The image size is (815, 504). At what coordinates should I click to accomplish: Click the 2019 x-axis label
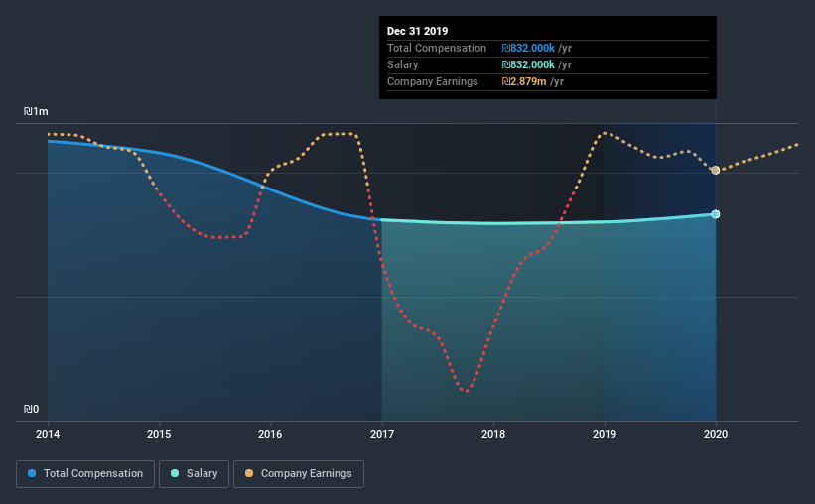click(x=605, y=434)
